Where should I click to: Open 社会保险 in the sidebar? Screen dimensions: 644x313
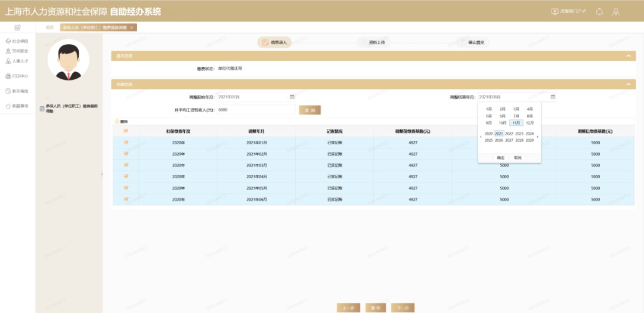click(x=17, y=41)
